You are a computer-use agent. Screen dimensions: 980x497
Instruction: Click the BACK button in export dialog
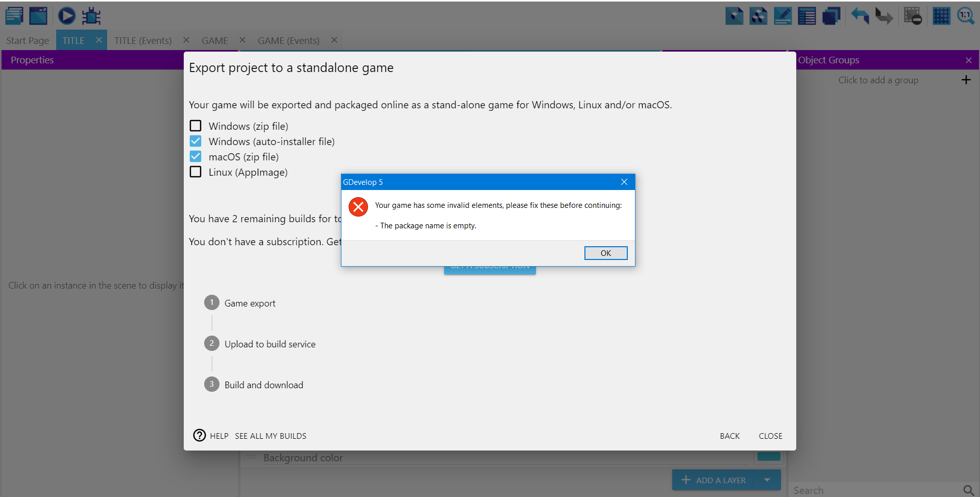click(x=729, y=436)
